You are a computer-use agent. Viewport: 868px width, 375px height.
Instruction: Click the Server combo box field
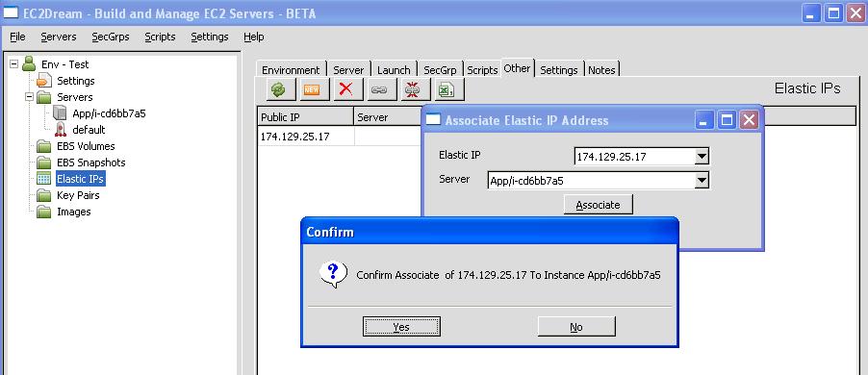point(598,180)
